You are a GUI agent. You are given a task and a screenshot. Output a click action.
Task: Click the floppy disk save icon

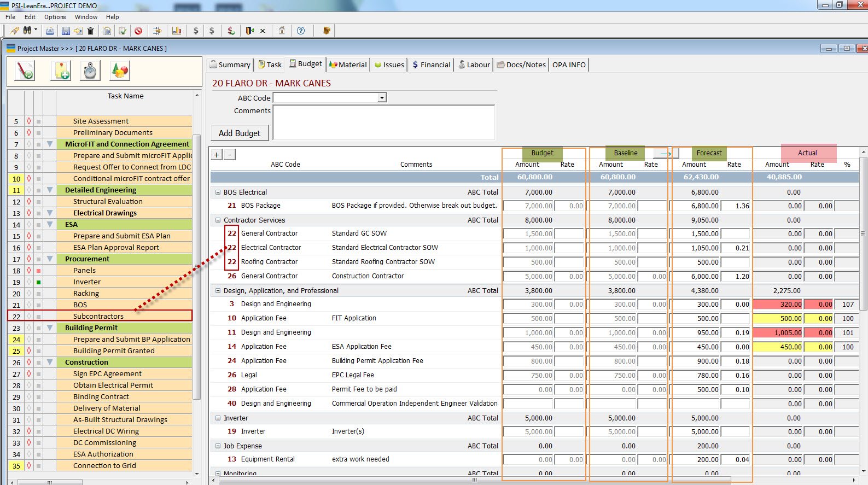click(x=66, y=31)
